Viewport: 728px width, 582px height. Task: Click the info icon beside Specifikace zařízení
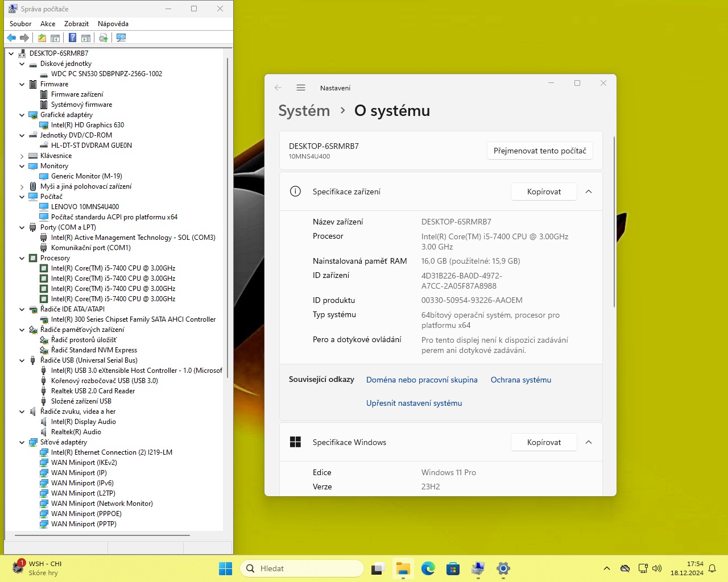click(295, 192)
